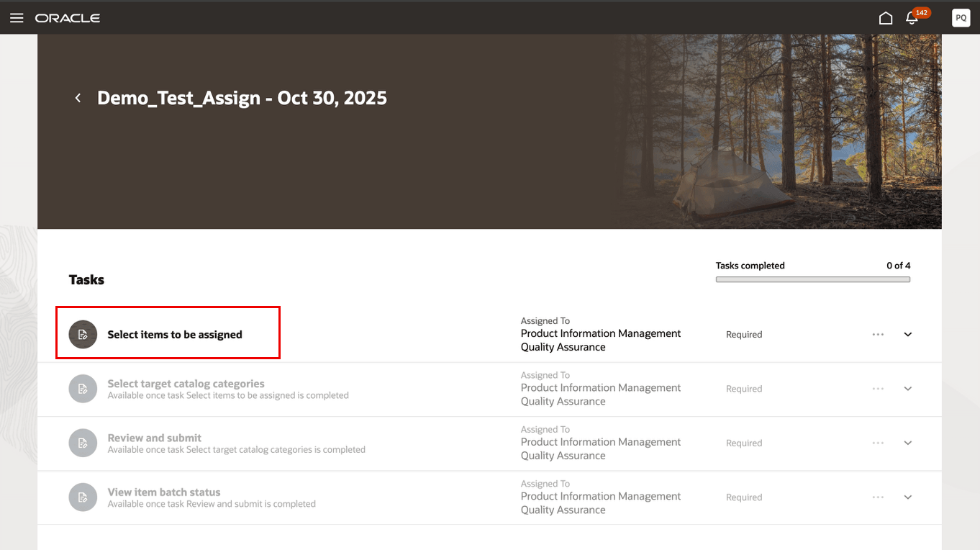Expand the View item batch status task
Image resolution: width=980 pixels, height=550 pixels.
tap(908, 497)
